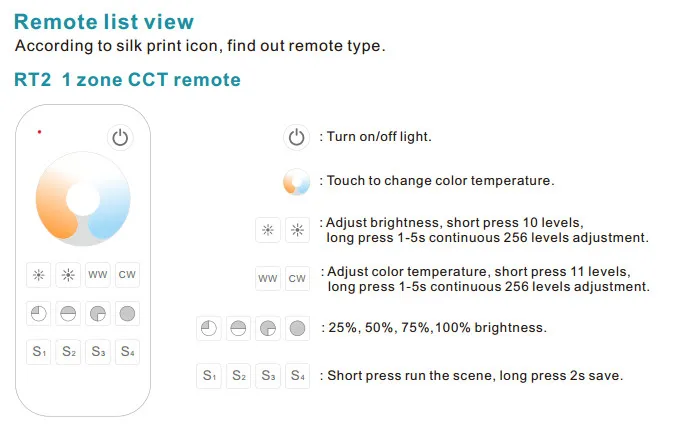Click the brightness decrease button on the remote
The image size is (681, 428).
(x=39, y=275)
